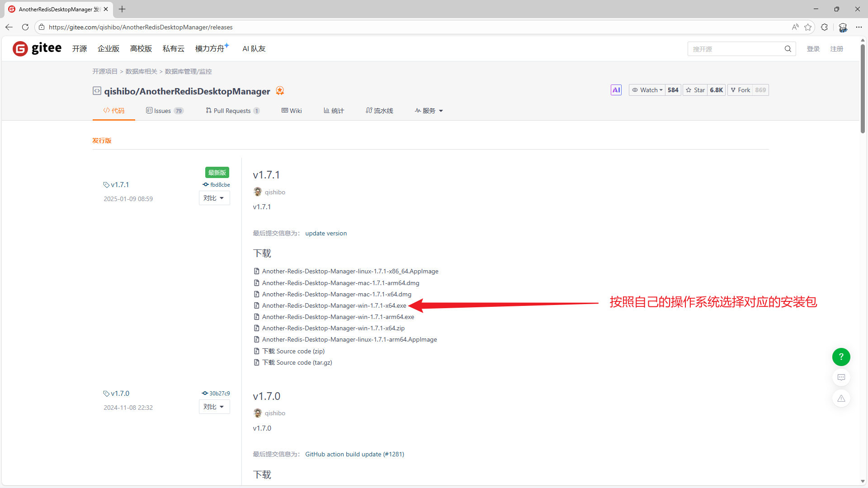The image size is (868, 488).
Task: Click the browser address bar URL
Action: pos(141,27)
